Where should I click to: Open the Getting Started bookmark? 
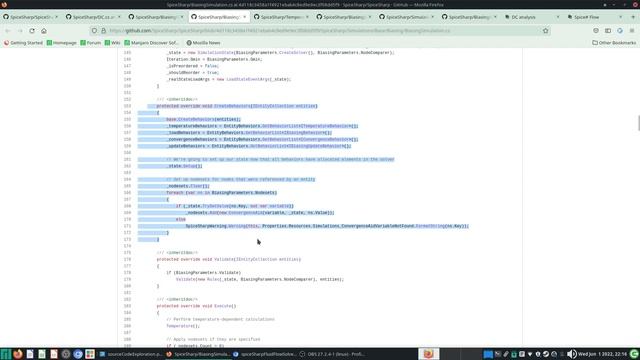23,43
